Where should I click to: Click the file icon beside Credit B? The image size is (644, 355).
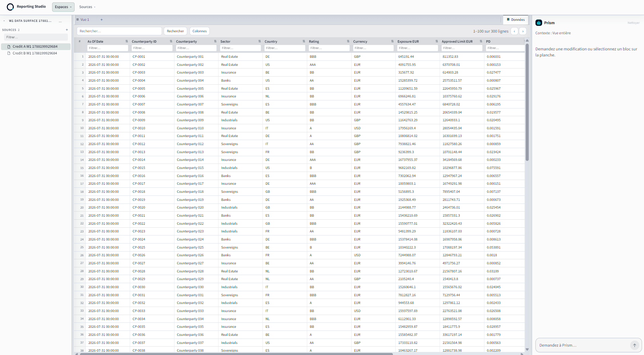[9, 53]
